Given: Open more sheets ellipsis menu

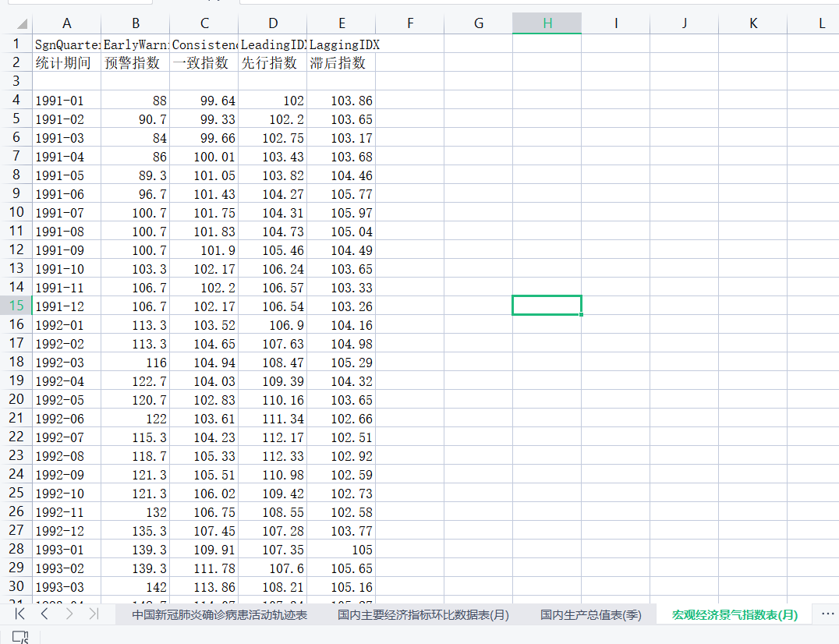Looking at the screenshot, I should pyautogui.click(x=827, y=614).
